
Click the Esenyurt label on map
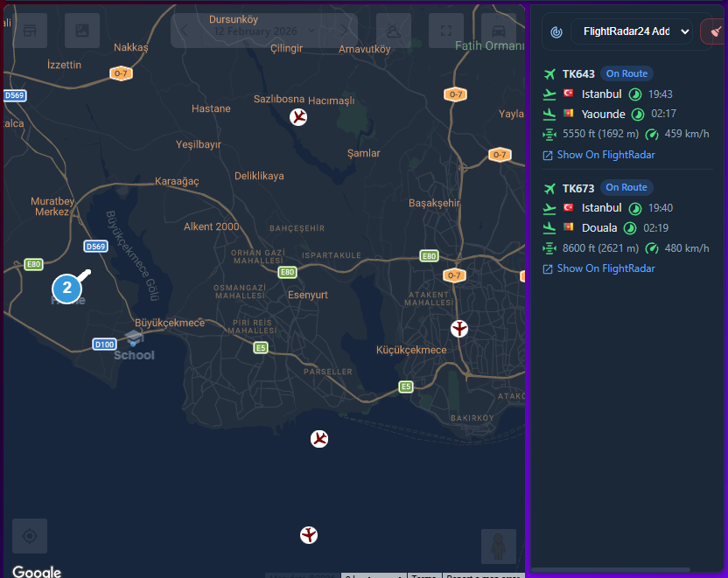(x=308, y=295)
